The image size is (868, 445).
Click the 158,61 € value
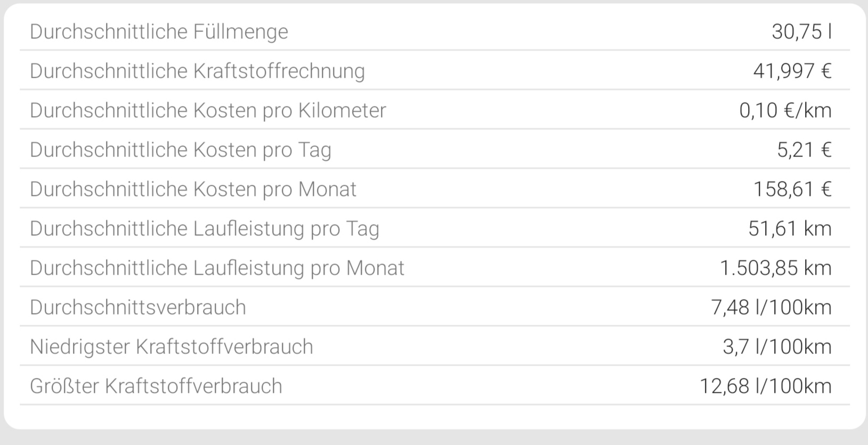(792, 189)
